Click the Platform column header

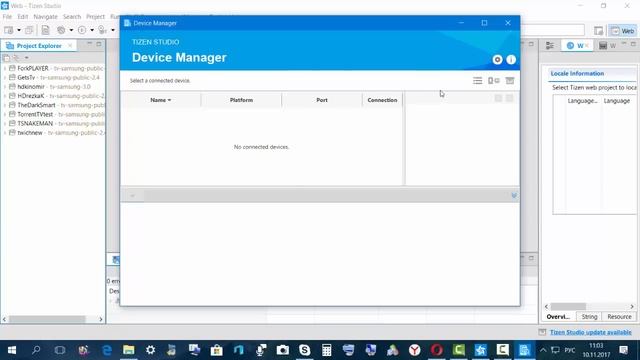[x=241, y=100]
